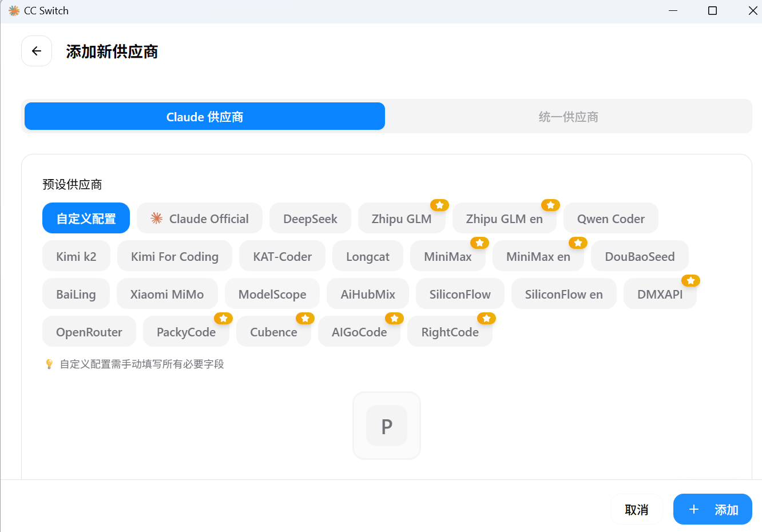Select the OpenRouter preset provider

(x=89, y=331)
